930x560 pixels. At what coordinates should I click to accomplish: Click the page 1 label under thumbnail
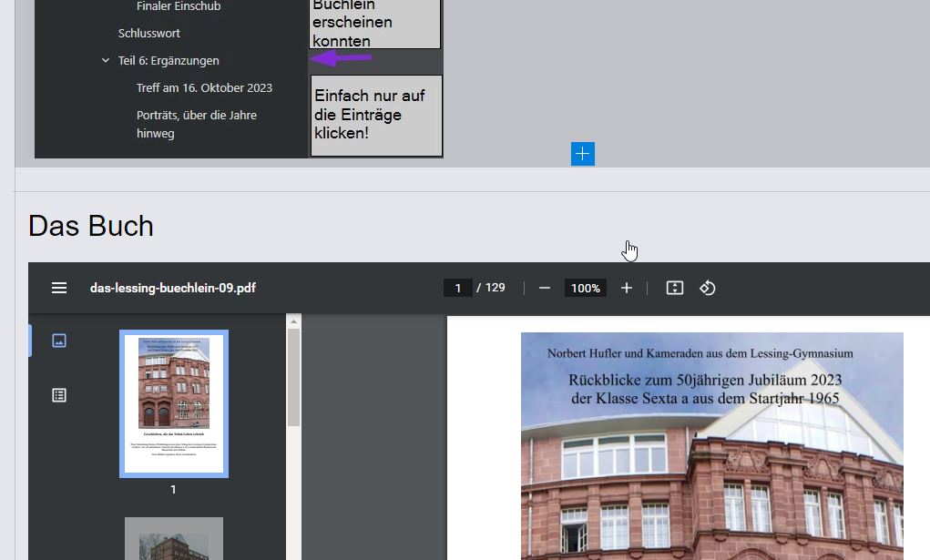coord(173,489)
